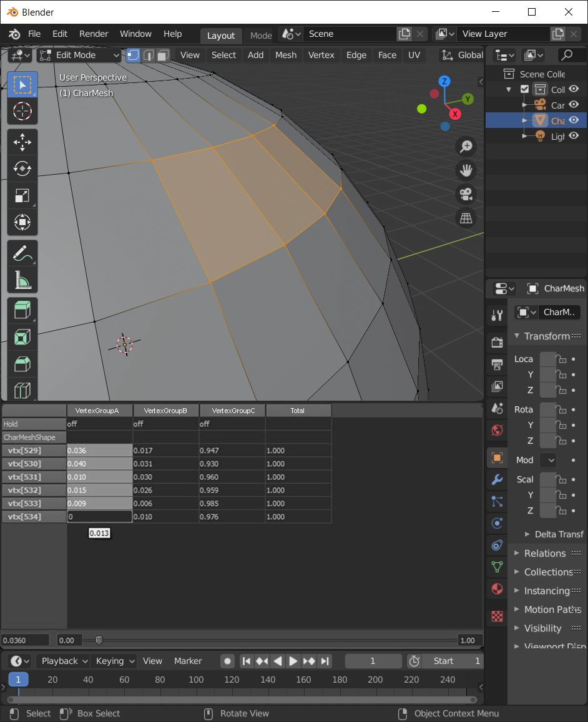Hide the Light object eye icon
588x722 pixels.
574,136
